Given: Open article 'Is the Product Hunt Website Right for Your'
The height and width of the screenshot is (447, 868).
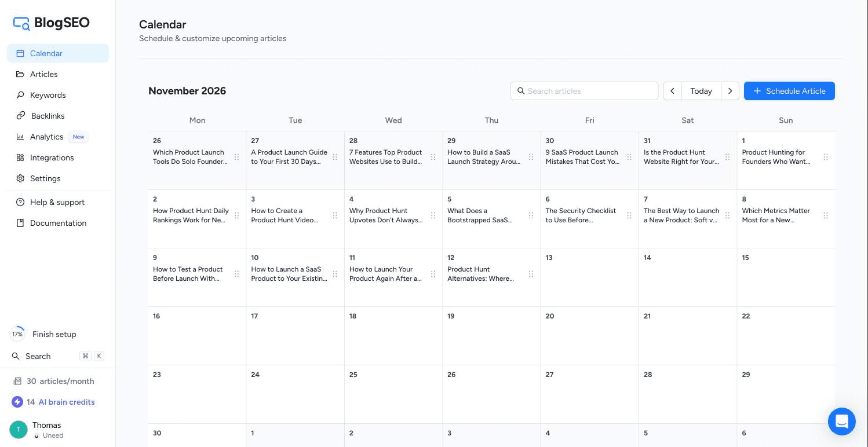Looking at the screenshot, I should [681, 157].
